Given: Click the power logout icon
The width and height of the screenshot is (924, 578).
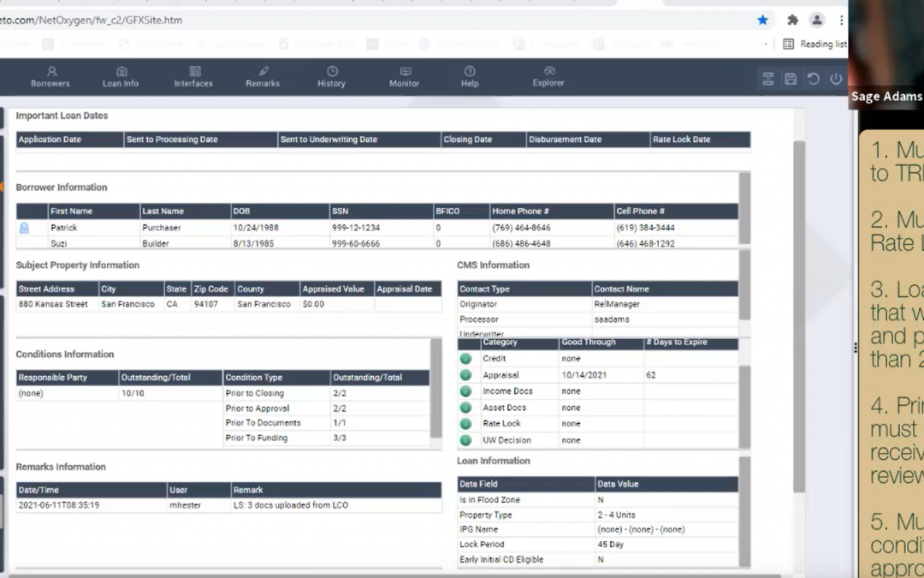Looking at the screenshot, I should click(x=836, y=79).
